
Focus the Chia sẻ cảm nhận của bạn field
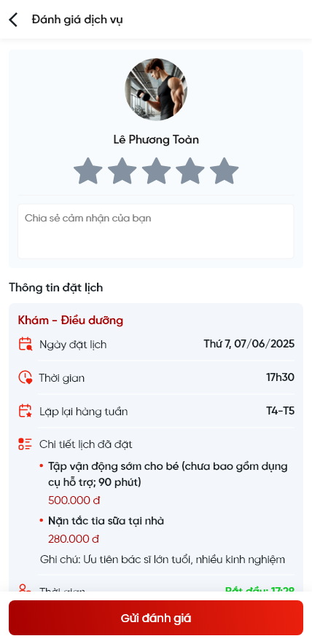click(x=156, y=231)
